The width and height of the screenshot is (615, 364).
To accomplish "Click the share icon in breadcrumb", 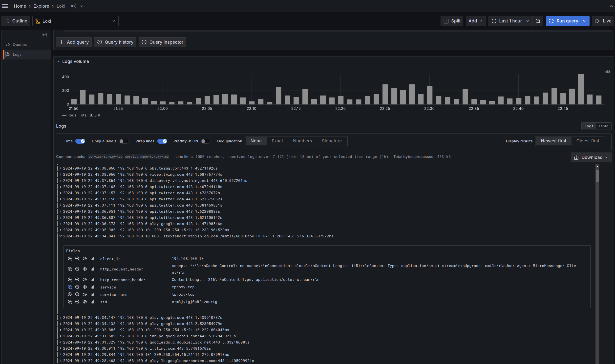I will tap(73, 6).
